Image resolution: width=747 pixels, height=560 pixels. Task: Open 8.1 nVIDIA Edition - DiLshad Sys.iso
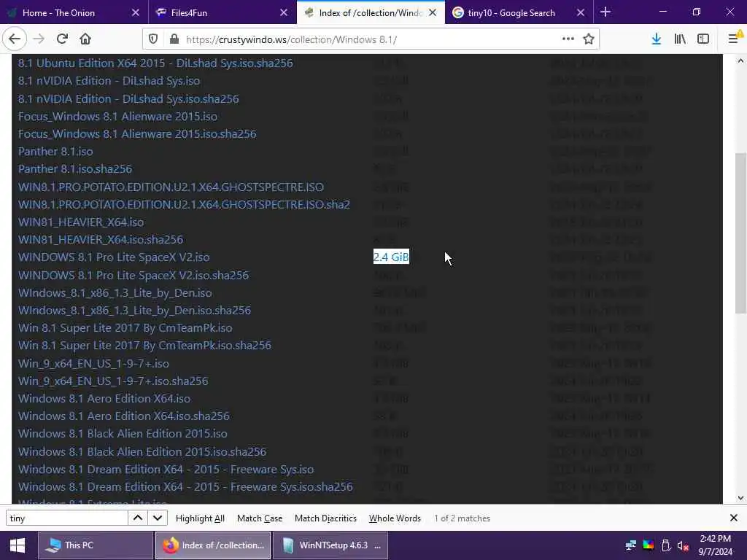109,80
